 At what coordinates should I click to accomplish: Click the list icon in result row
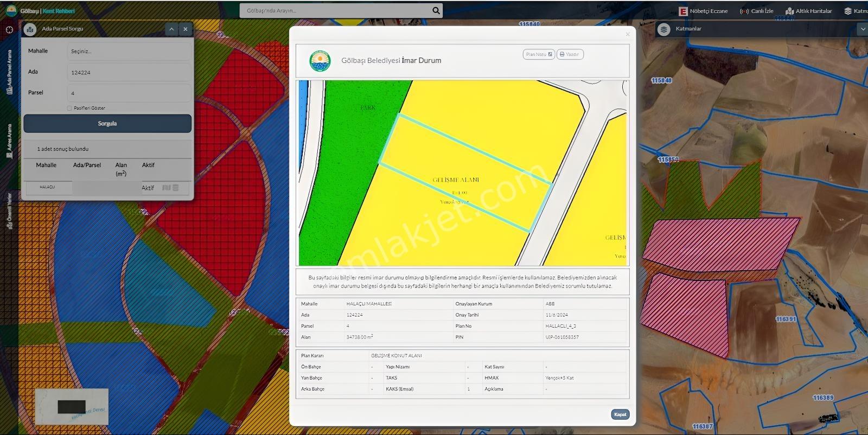(x=176, y=188)
